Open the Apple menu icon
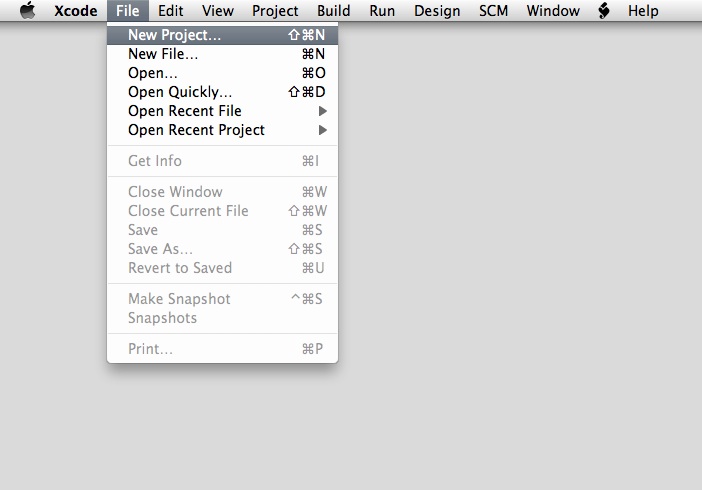Image resolution: width=702 pixels, height=490 pixels. coord(28,10)
